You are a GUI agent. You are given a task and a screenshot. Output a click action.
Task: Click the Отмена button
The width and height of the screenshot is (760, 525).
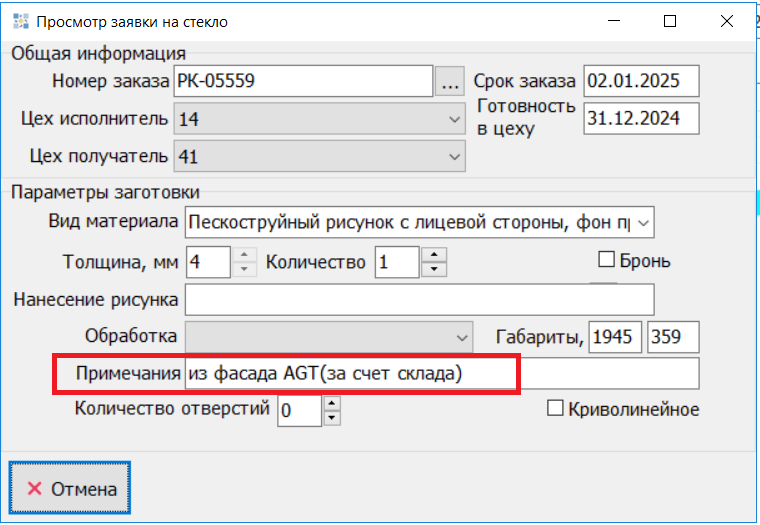(70, 489)
